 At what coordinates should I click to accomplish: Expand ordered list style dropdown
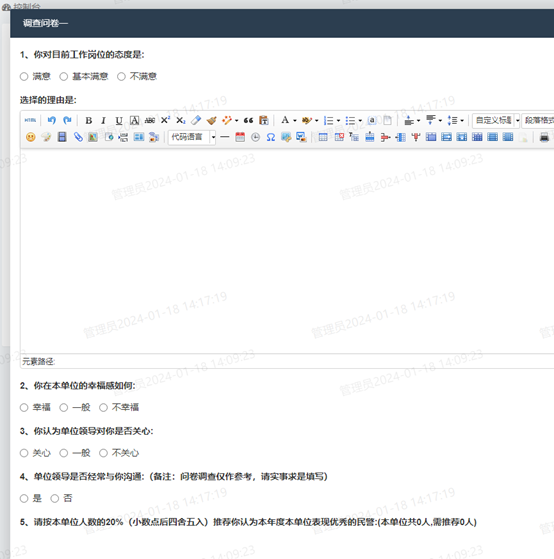pos(338,120)
